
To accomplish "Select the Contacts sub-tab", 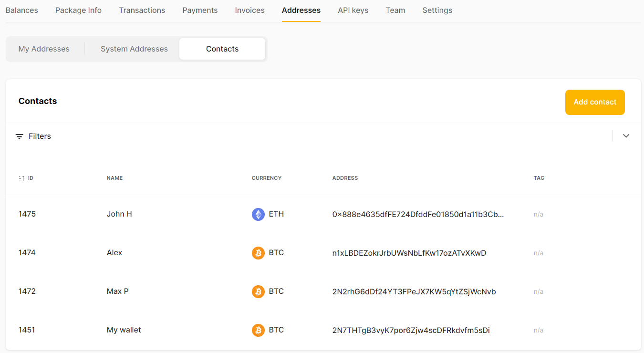I will tap(222, 49).
